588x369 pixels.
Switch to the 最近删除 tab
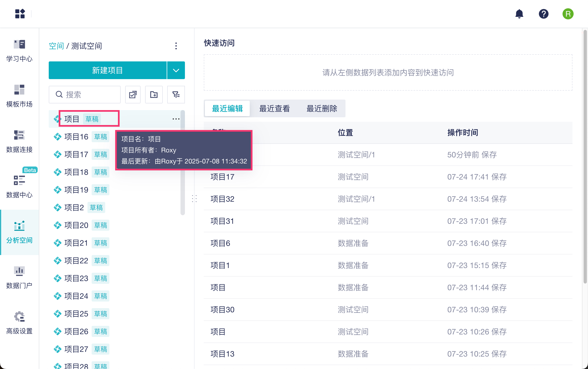322,108
